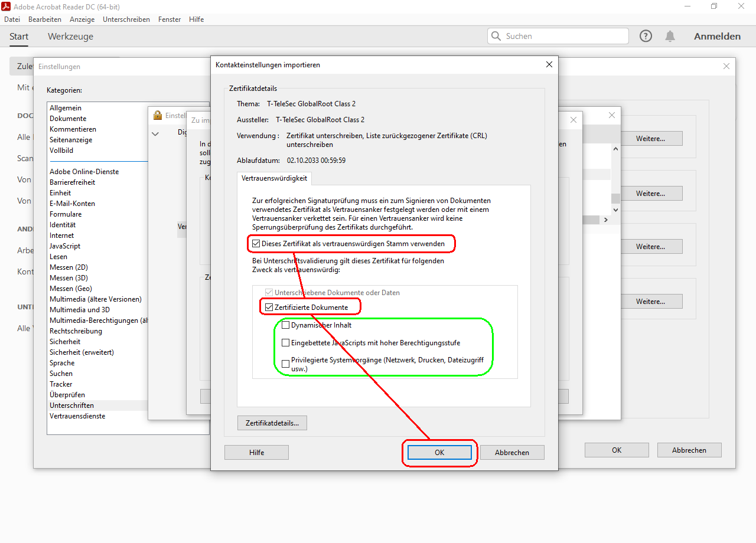
Task: Click the Zertifikatdetails... button
Action: [x=272, y=423]
